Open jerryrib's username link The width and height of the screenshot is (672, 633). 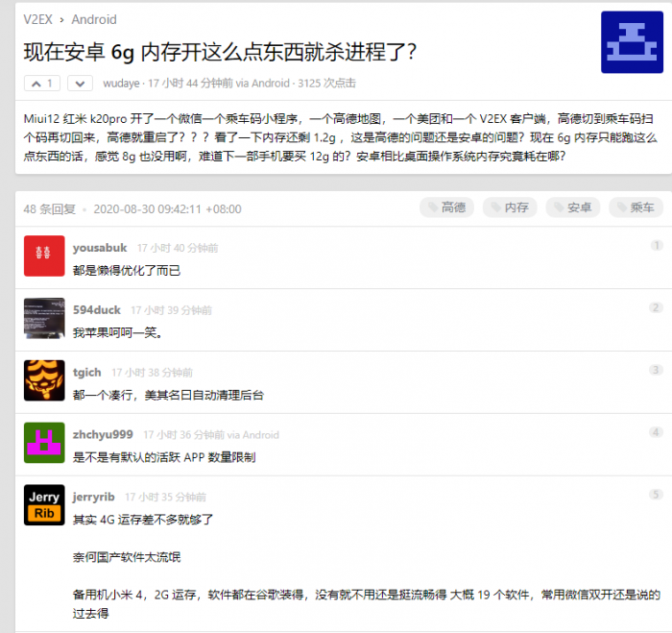(x=94, y=498)
